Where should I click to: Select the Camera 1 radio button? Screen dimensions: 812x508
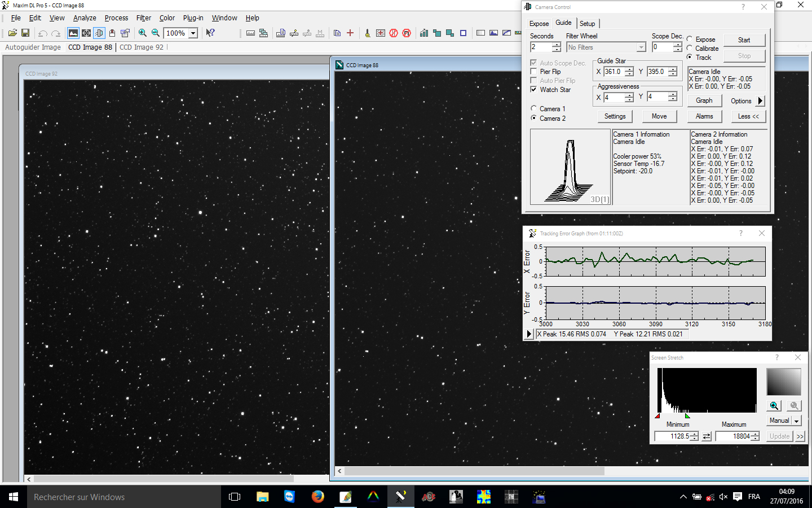pyautogui.click(x=533, y=108)
